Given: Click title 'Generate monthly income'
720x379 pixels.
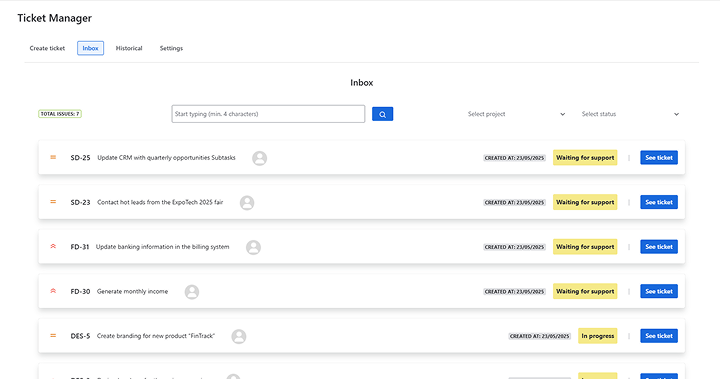Looking at the screenshot, I should 132,291.
